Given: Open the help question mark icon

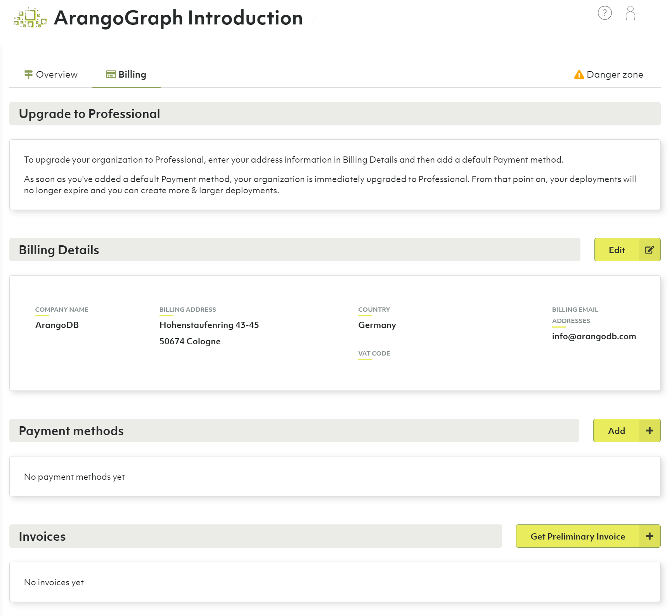Looking at the screenshot, I should (x=604, y=13).
